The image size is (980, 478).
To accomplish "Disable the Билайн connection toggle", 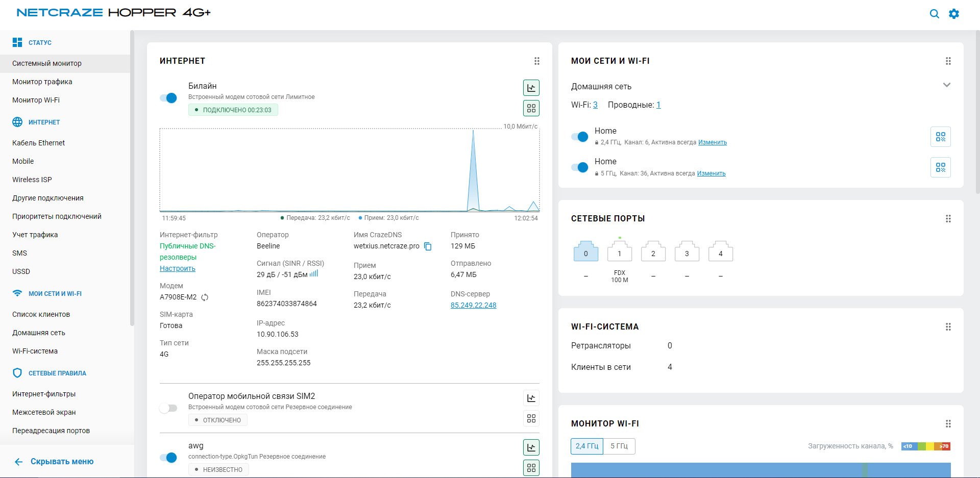I will 168,98.
